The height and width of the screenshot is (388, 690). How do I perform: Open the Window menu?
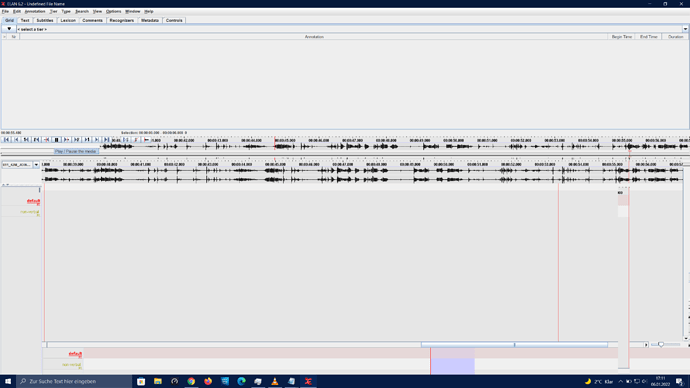(132, 11)
